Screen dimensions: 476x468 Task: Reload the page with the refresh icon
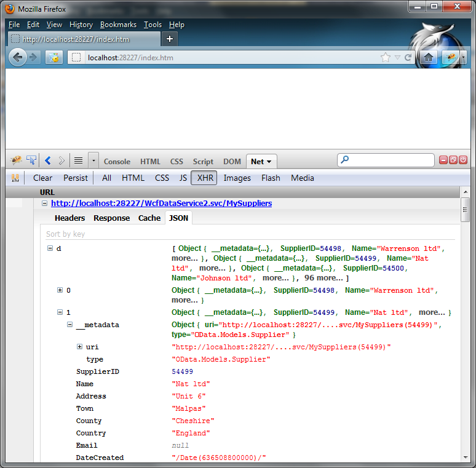coord(408,57)
